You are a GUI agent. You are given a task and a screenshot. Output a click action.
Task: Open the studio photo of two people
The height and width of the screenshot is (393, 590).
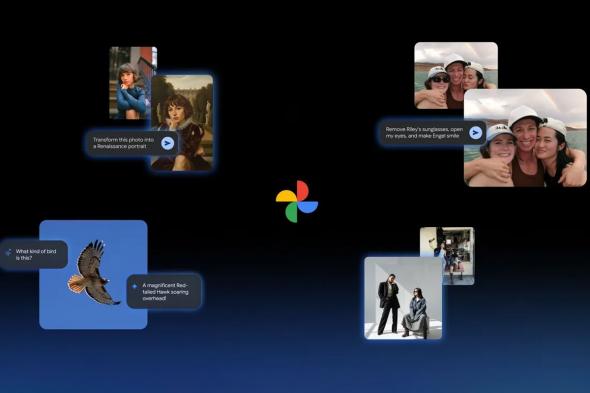click(x=403, y=298)
